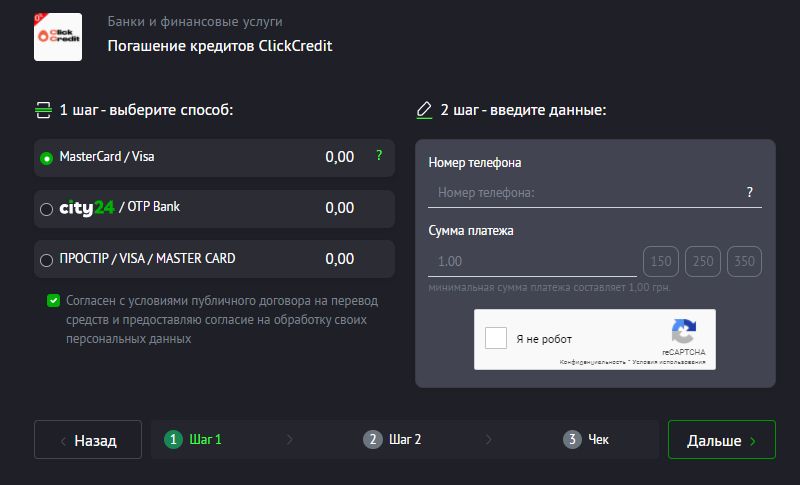Click the question mark in phone number field
This screenshot has height=485, width=800.
[750, 193]
